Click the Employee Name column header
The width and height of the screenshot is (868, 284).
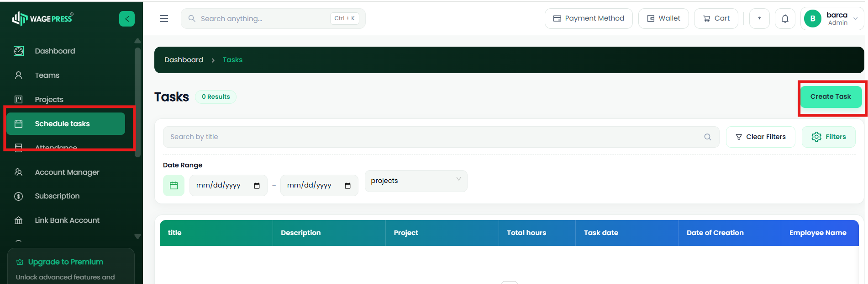(x=820, y=233)
